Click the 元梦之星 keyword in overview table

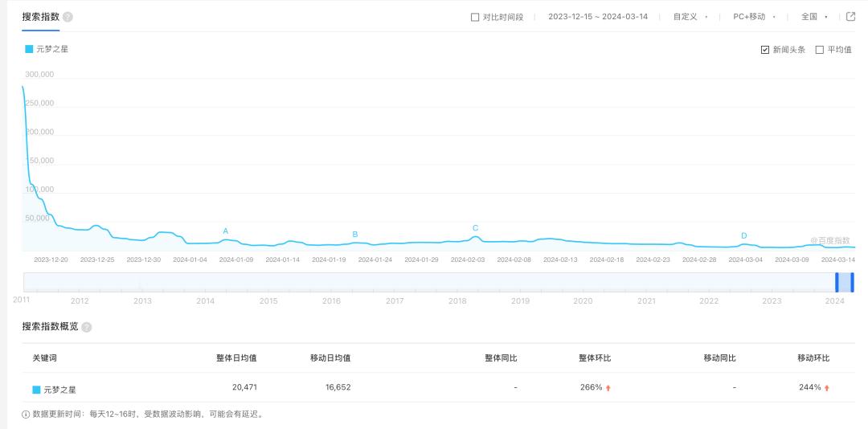(60, 389)
